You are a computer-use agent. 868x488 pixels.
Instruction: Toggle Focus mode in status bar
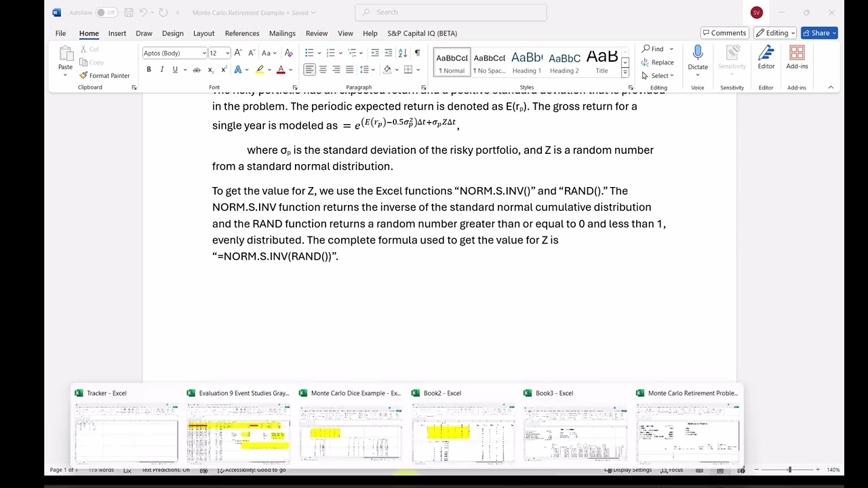pos(673,470)
